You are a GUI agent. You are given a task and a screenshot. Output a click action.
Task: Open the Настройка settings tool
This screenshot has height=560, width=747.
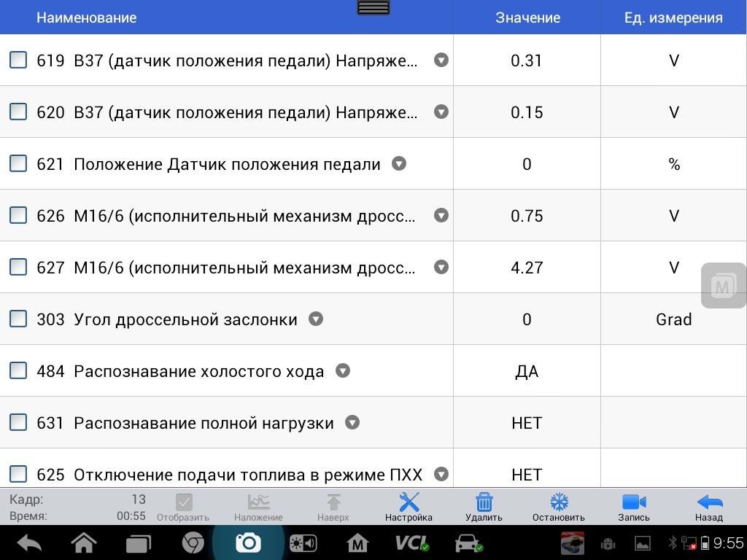(409, 507)
